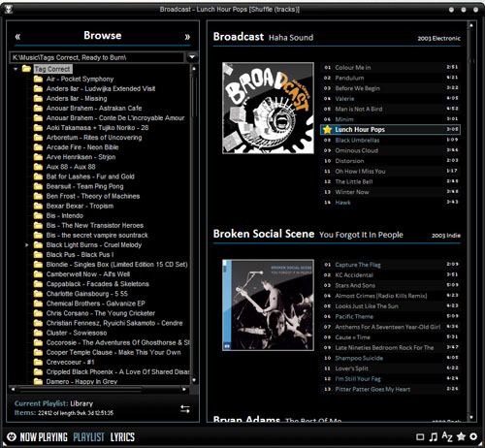
Task: Click the Air - Pocket Symphony folder icon
Action: click(38, 79)
